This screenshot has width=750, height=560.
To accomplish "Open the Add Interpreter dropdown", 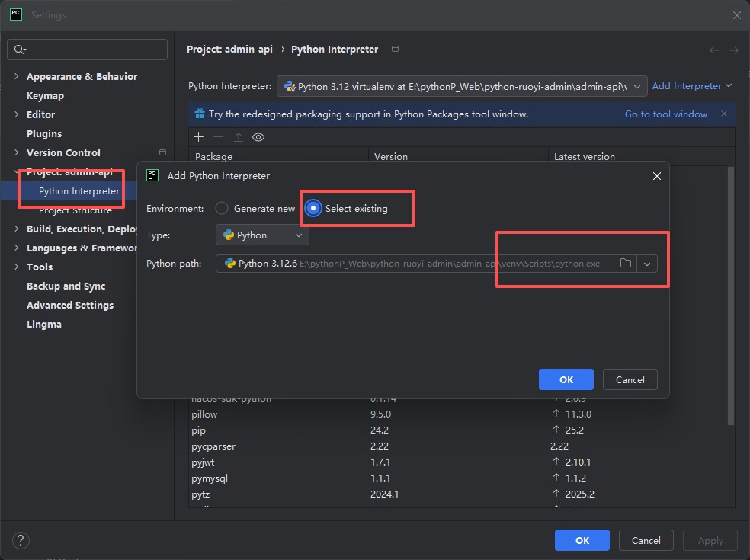I will pos(691,86).
